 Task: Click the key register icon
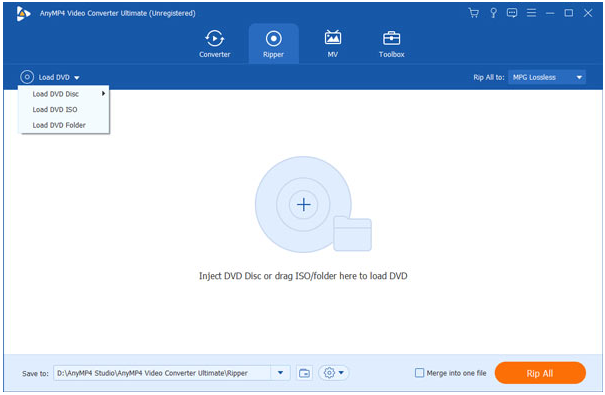click(493, 13)
